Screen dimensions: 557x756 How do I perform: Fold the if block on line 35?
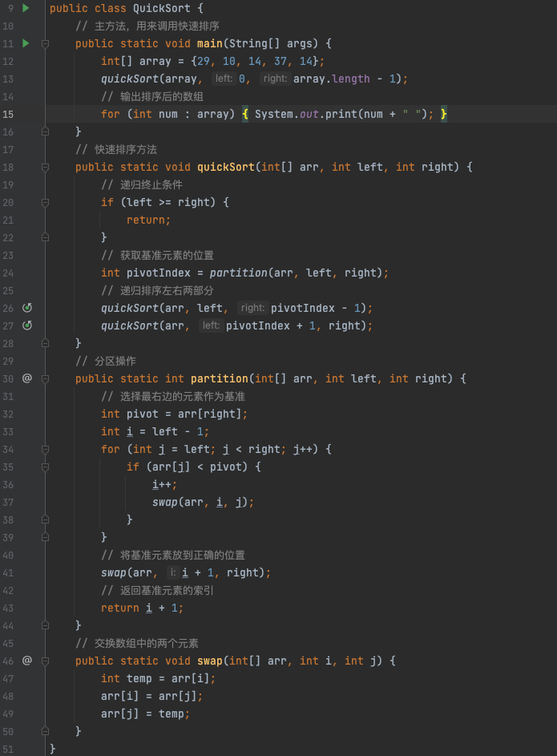coord(46,467)
